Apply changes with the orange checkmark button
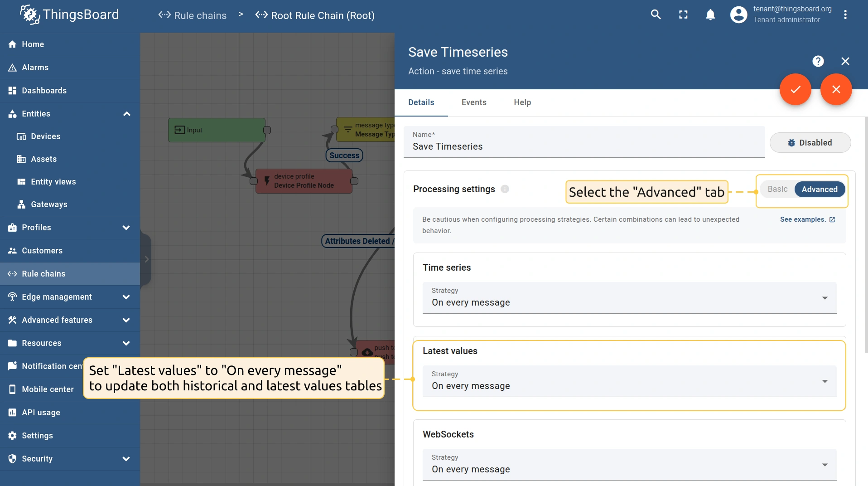This screenshot has width=868, height=486. pyautogui.click(x=795, y=89)
